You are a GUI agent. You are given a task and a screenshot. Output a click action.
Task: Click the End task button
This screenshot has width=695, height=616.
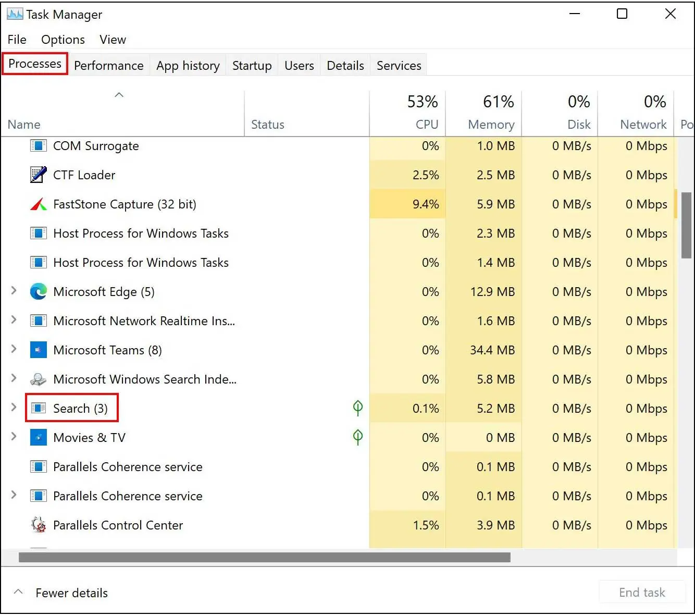(x=642, y=592)
